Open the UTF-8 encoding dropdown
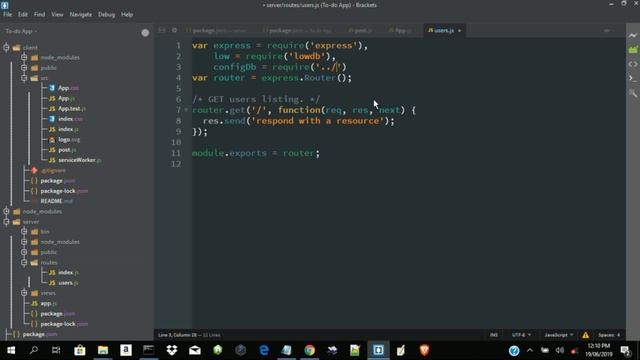This screenshot has width=640, height=360. 521,335
